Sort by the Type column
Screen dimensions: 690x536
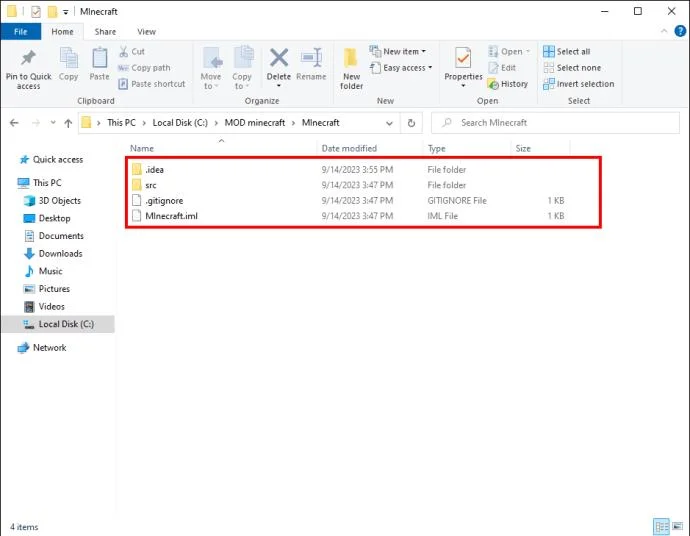pyautogui.click(x=437, y=148)
